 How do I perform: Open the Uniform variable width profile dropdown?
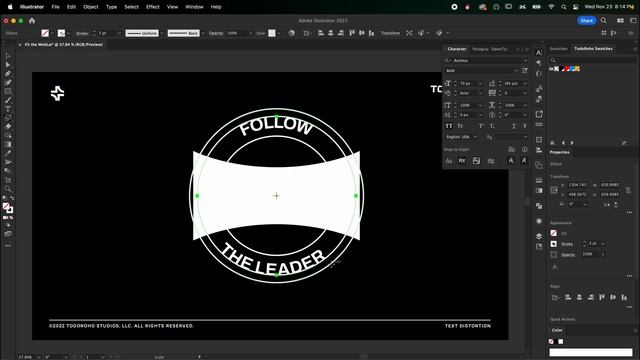pos(162,33)
